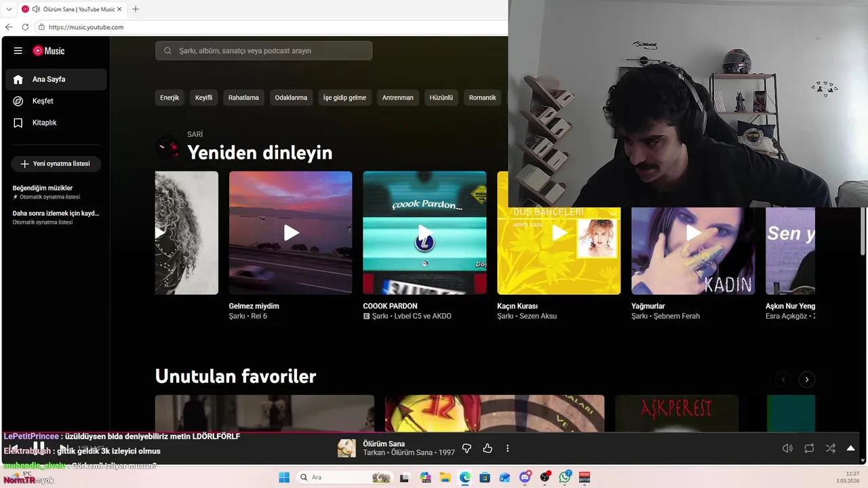This screenshot has width=868, height=488.
Task: Open the Windows Start menu
Action: [x=284, y=477]
